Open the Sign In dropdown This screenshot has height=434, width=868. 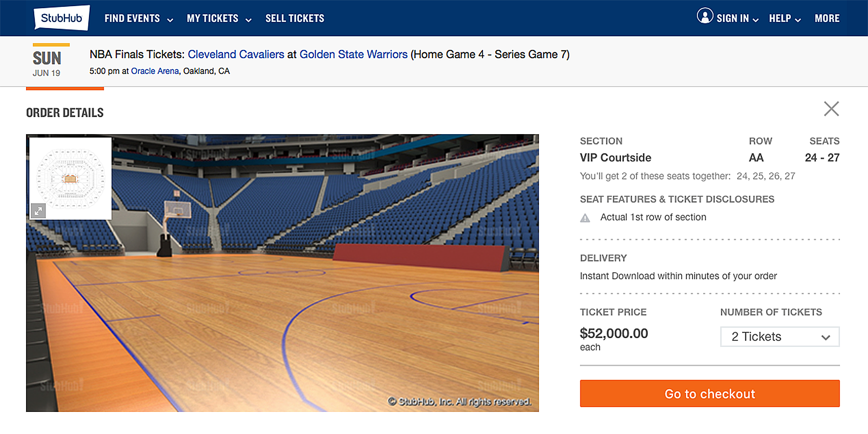pos(737,19)
